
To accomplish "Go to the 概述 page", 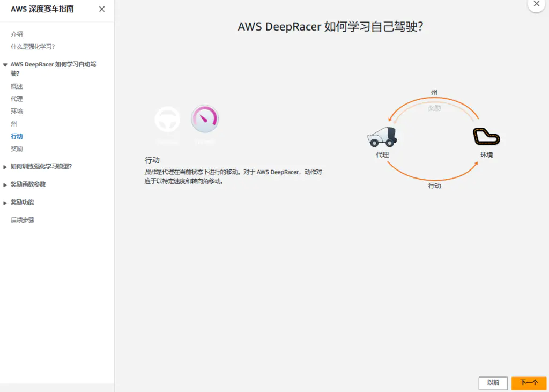I will point(17,86).
